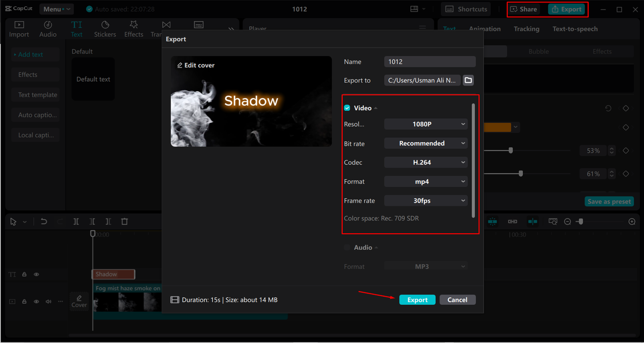Image resolution: width=644 pixels, height=343 pixels.
Task: Collapse the Video section arrow
Action: (376, 108)
